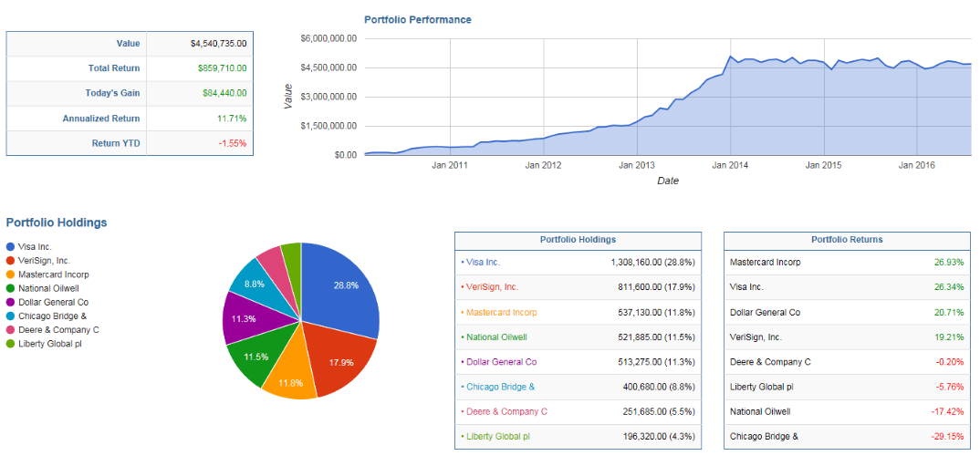Click the Chicago Bridge & teal legend dot
Screen dimensions: 980x466
coord(11,316)
